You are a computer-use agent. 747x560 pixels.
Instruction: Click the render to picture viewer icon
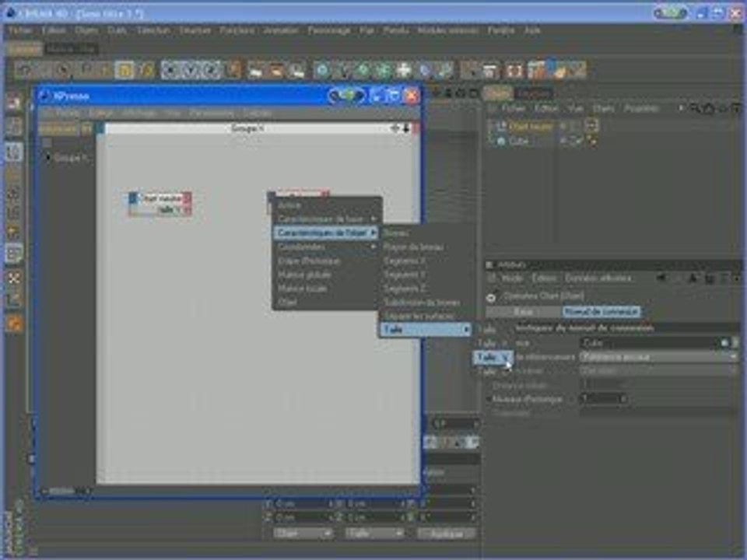pos(275,70)
